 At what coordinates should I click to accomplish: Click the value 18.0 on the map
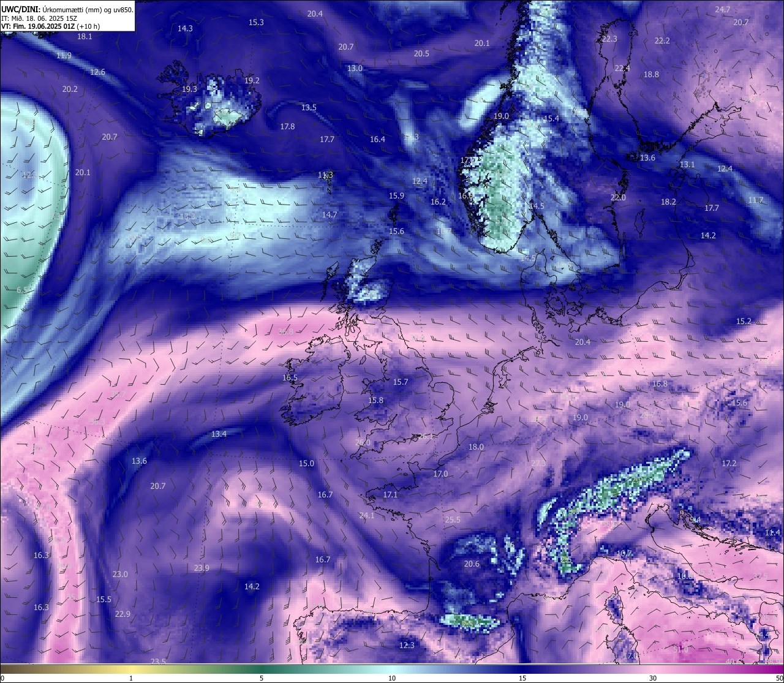476,447
